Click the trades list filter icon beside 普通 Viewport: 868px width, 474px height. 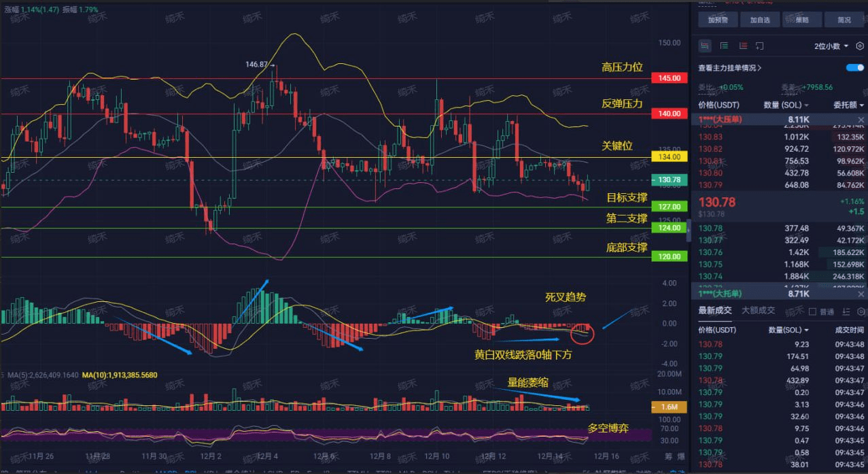tap(846, 311)
